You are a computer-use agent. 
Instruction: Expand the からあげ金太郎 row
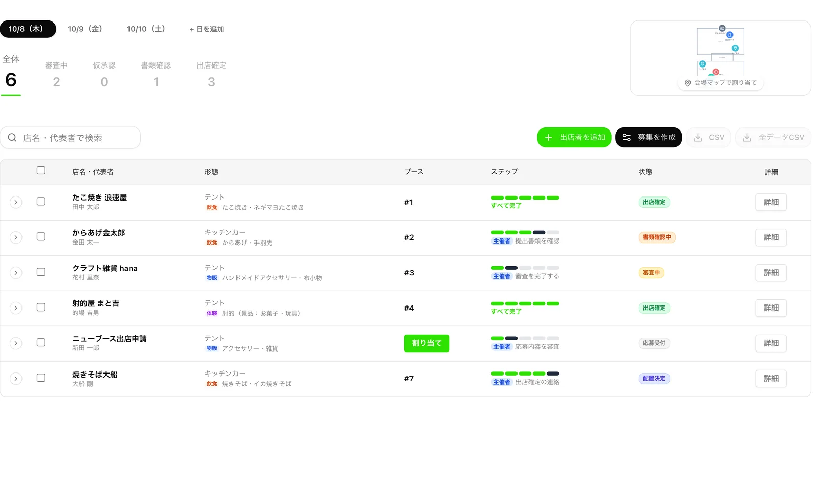tap(16, 237)
